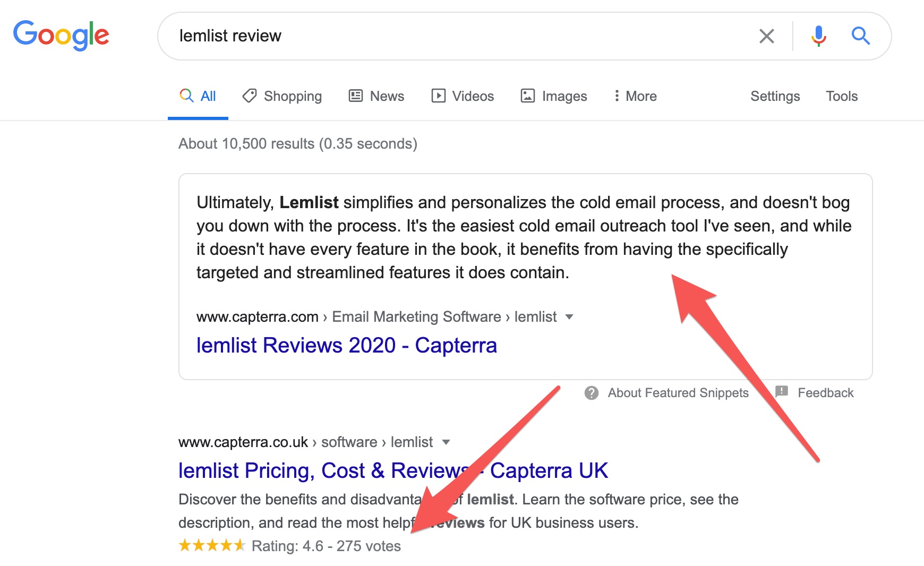The height and width of the screenshot is (566, 924).
Task: Clear the search query with the X icon
Action: tap(766, 36)
